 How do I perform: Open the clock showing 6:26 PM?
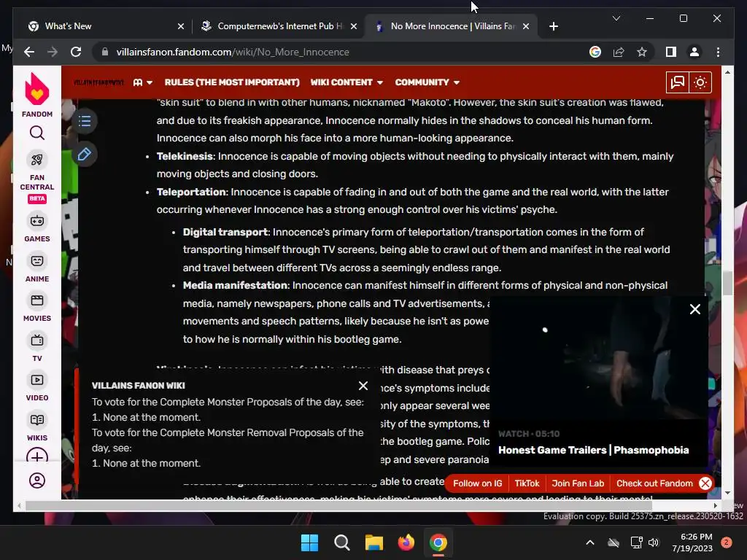[x=692, y=542]
